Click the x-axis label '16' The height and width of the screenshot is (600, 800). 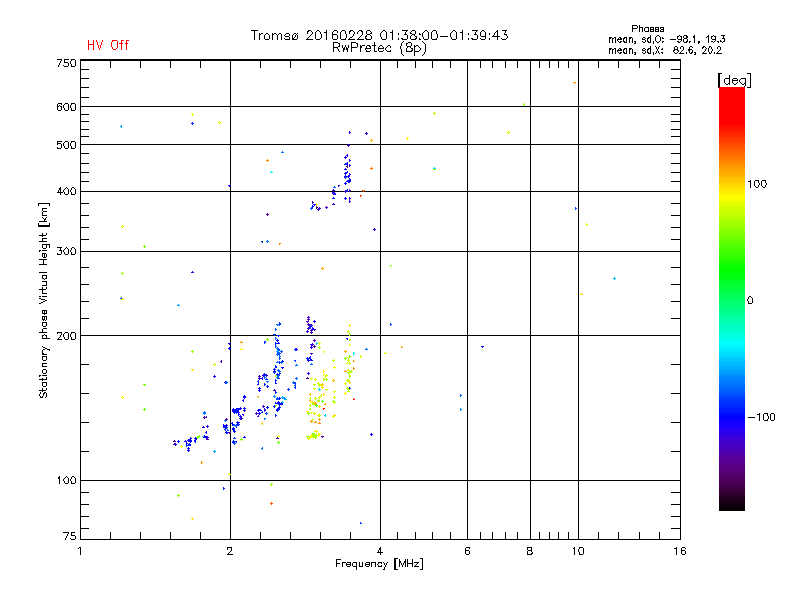(680, 551)
